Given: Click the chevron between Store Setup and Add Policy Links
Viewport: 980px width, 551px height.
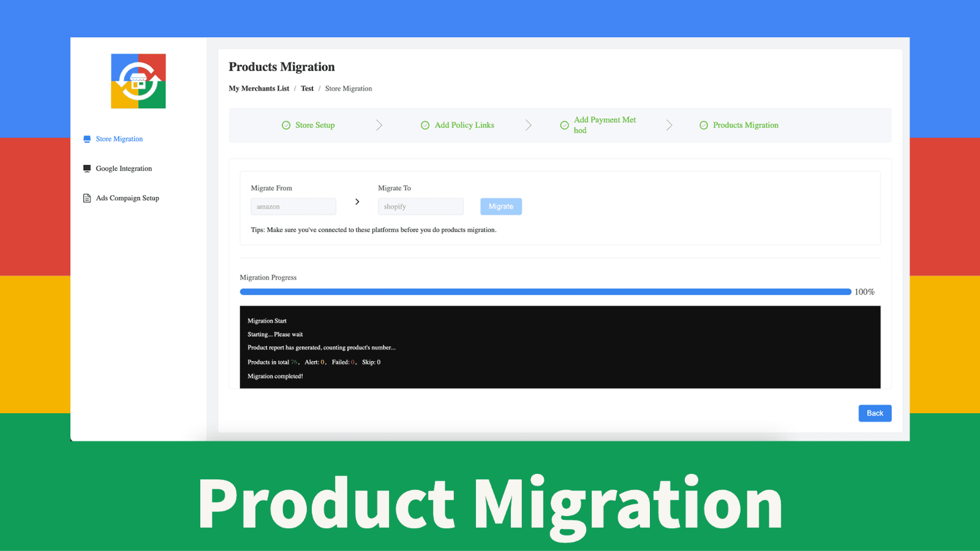Looking at the screenshot, I should (x=379, y=125).
